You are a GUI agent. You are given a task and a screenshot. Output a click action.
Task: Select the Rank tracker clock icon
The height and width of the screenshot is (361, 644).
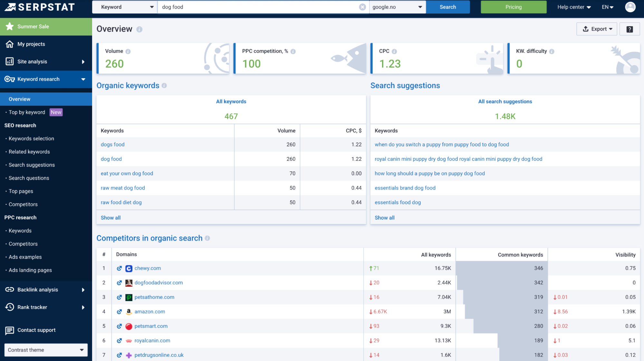(x=10, y=307)
